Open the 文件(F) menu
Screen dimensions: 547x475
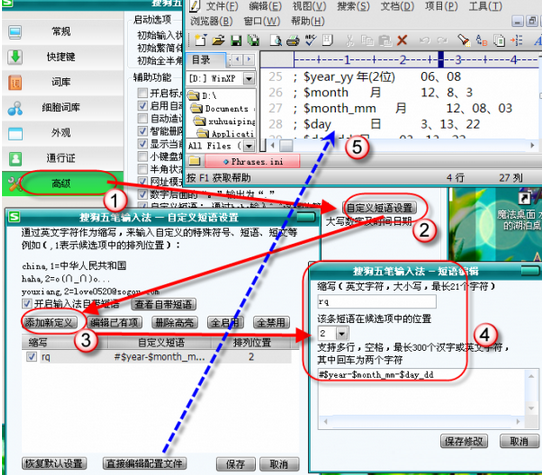(x=222, y=6)
